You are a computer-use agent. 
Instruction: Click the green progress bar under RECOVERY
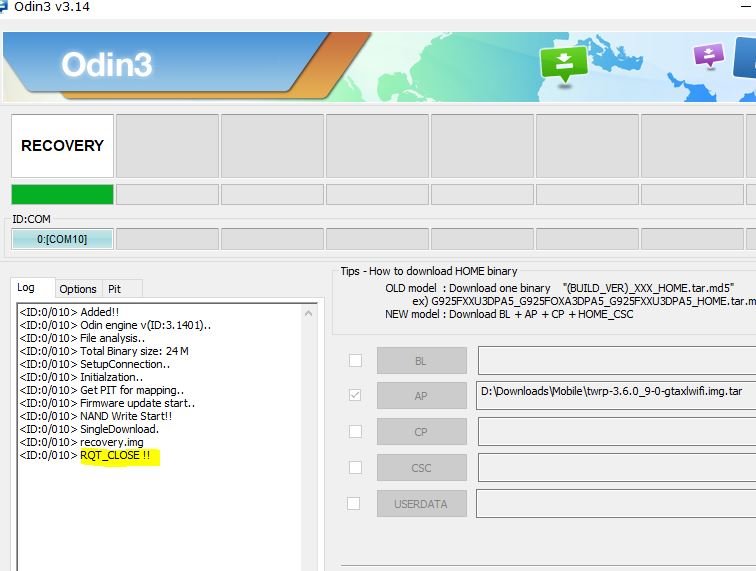tap(63, 194)
